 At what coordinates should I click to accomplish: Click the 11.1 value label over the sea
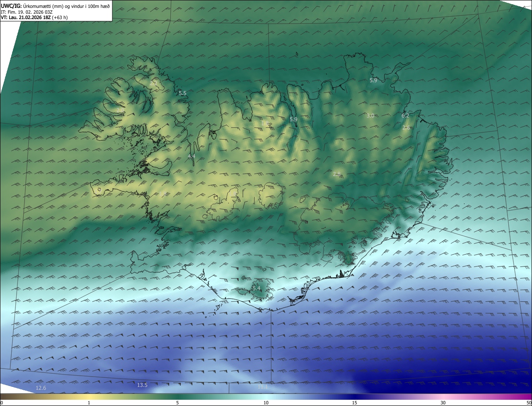(263, 387)
